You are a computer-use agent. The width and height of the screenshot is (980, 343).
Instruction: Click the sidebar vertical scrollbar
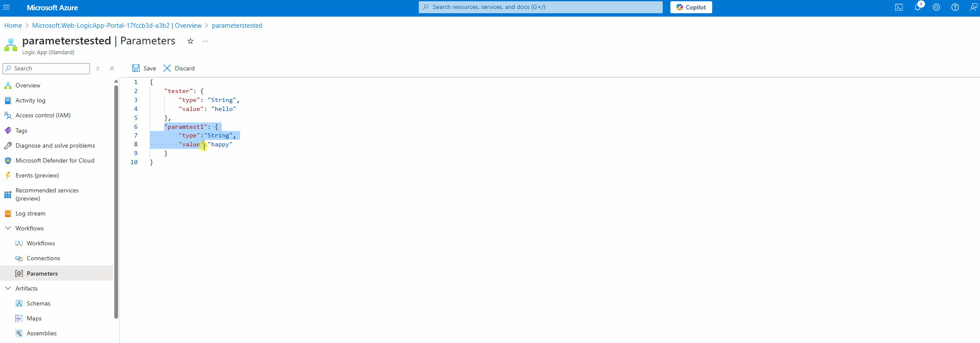pyautogui.click(x=116, y=202)
